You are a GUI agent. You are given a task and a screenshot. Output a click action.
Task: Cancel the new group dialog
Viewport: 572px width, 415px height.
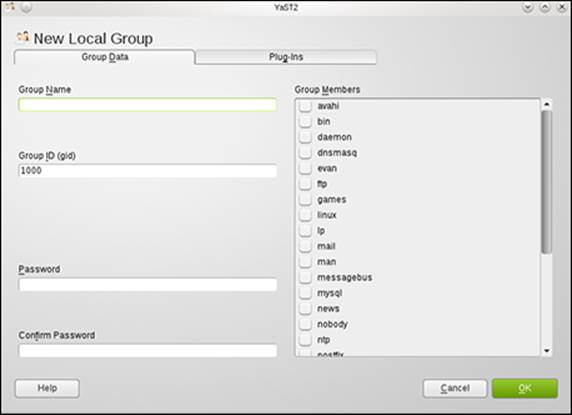pyautogui.click(x=455, y=388)
